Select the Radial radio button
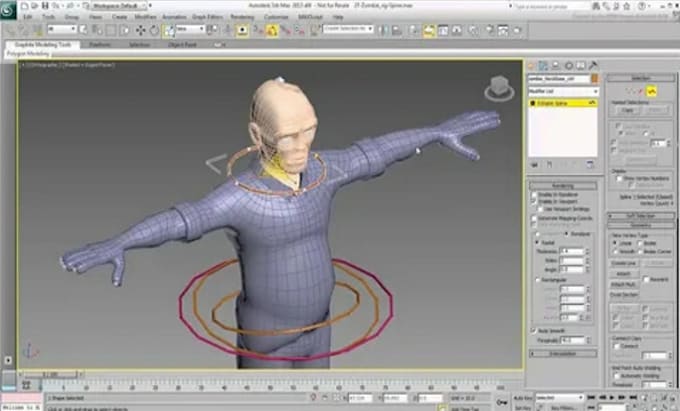 click(537, 243)
